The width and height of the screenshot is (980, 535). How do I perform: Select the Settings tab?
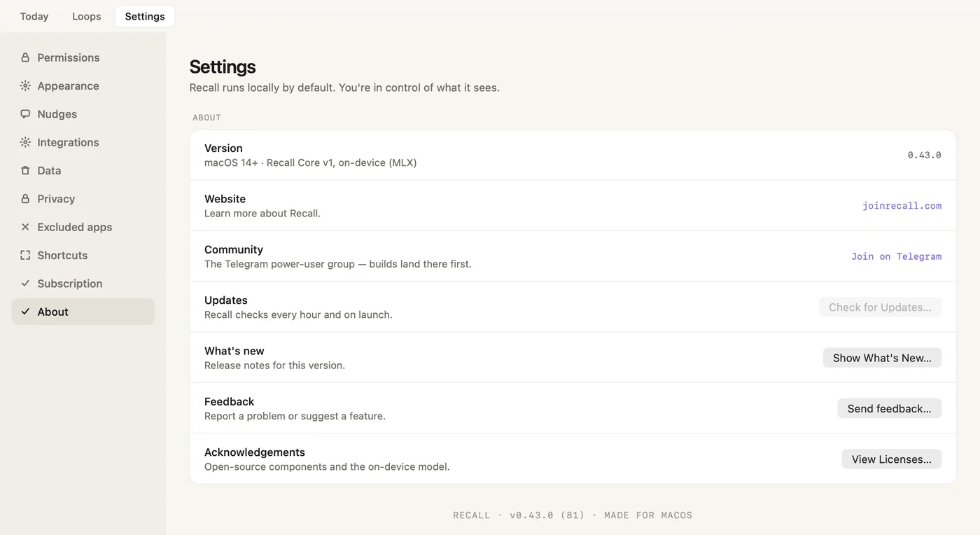145,16
